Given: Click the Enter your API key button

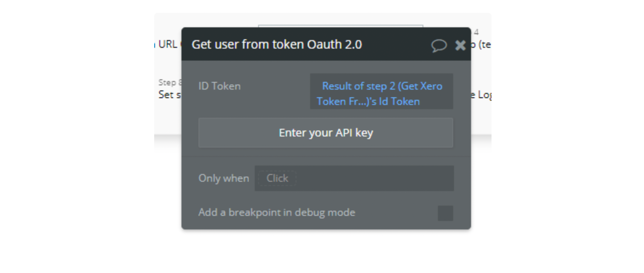Looking at the screenshot, I should pos(326,133).
